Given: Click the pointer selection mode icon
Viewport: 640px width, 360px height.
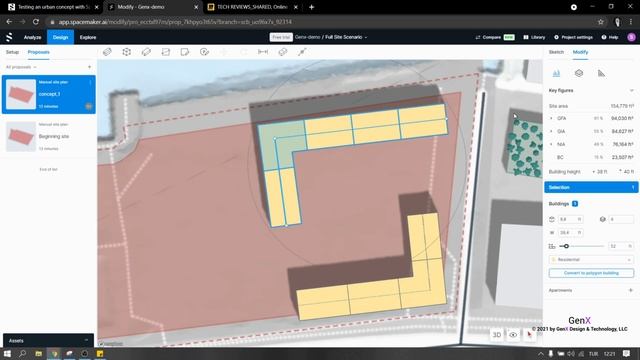Looking at the screenshot, I should (529, 335).
